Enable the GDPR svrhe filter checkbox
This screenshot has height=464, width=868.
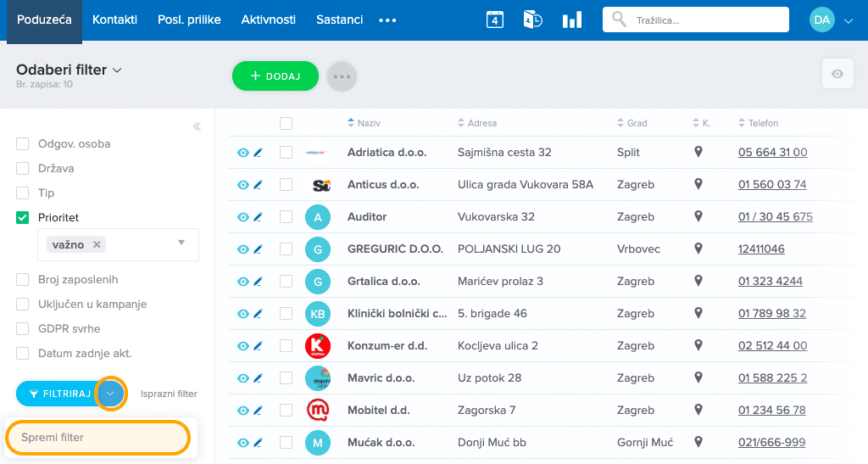click(x=22, y=328)
